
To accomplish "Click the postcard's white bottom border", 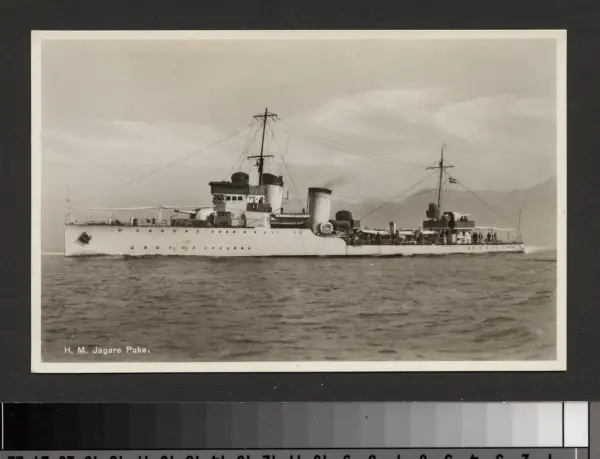I will pyautogui.click(x=298, y=366).
